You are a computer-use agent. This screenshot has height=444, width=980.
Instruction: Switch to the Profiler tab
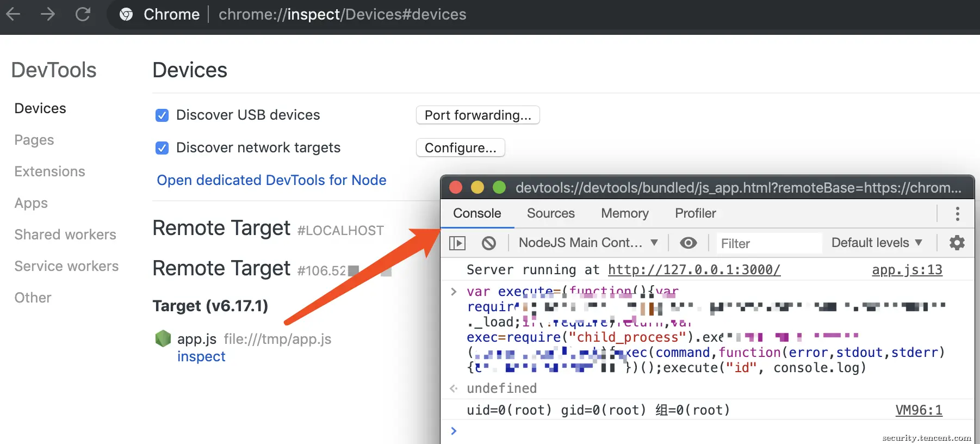click(x=696, y=213)
